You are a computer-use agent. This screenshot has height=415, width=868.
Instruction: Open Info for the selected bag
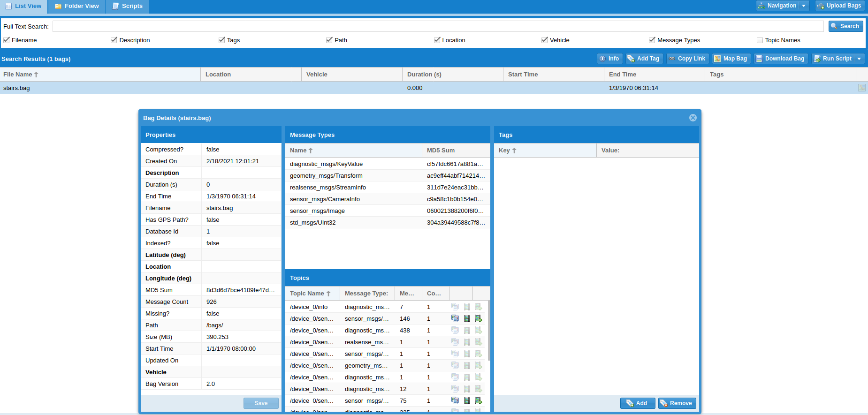609,59
